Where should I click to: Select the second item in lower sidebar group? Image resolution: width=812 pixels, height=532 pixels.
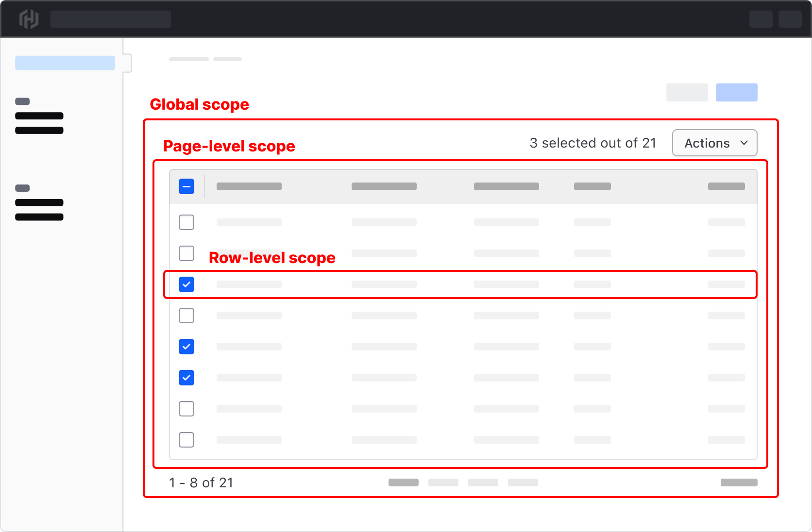pos(39,217)
